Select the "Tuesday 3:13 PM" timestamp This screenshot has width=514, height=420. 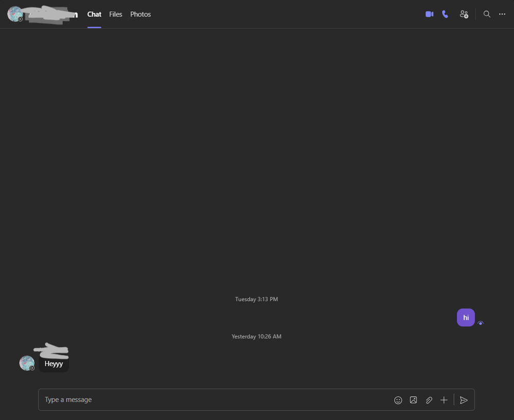256,299
